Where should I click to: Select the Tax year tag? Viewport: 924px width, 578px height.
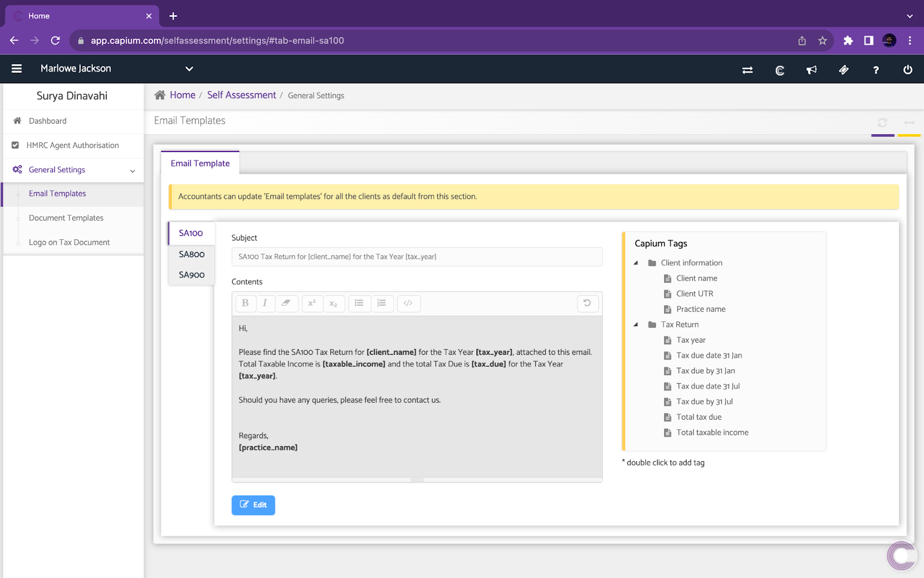691,340
